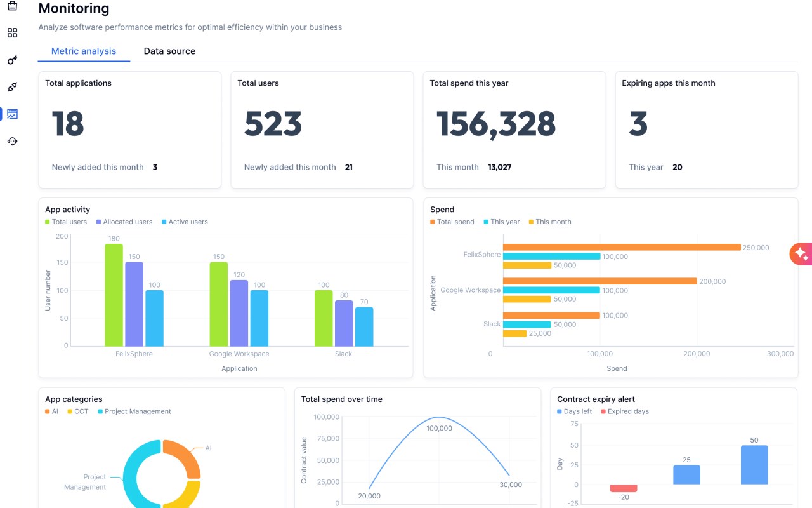Viewport: 812px width, 508px height.
Task: Switch to the Metric analysis tab
Action: (x=84, y=51)
